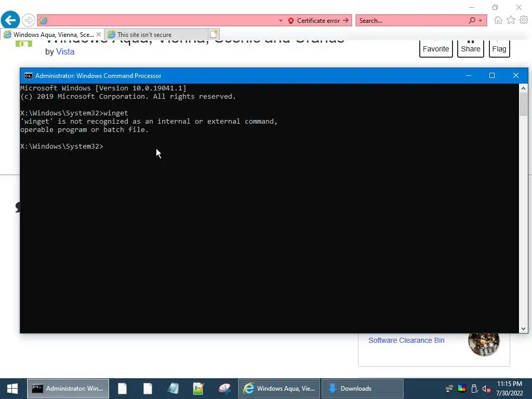This screenshot has width=532, height=399.
Task: Click the console scrollbar up arrow
Action: coord(523,88)
